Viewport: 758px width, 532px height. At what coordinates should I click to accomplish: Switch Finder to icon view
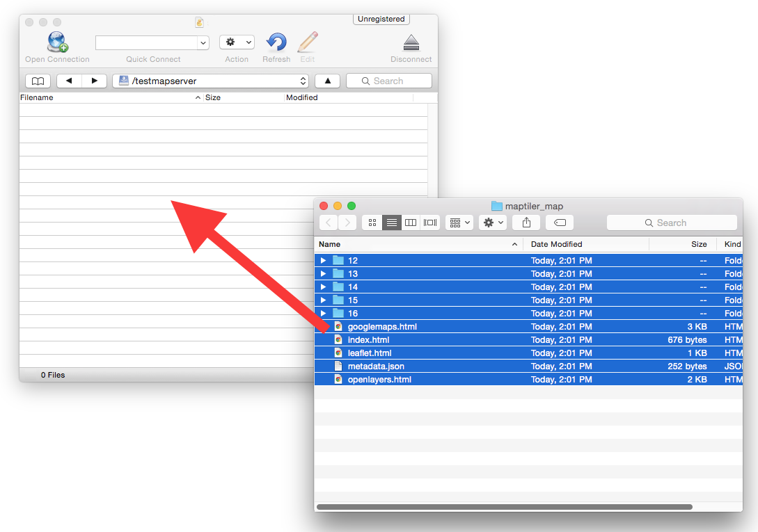(x=372, y=223)
